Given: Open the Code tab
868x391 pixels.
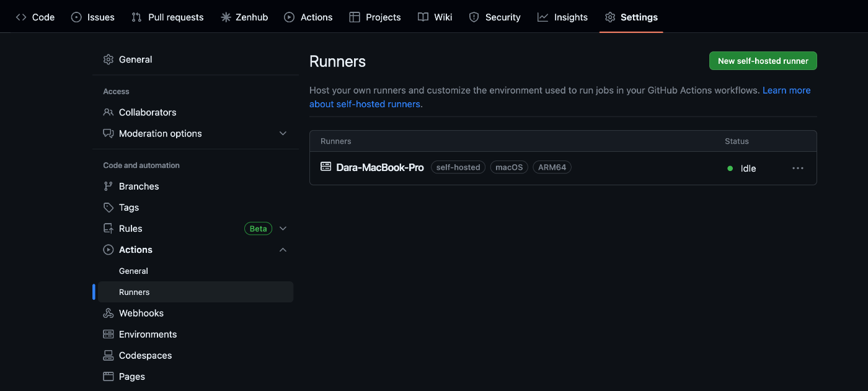Looking at the screenshot, I should tap(35, 17).
